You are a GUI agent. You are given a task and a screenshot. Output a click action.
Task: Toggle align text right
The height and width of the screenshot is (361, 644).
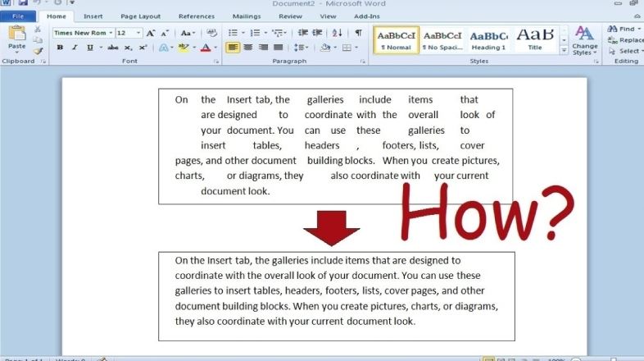pos(263,48)
